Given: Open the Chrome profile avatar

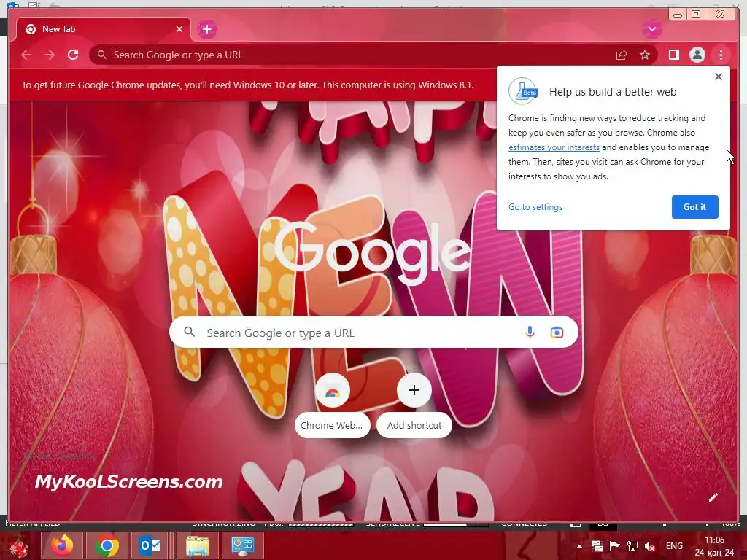Looking at the screenshot, I should [x=697, y=55].
